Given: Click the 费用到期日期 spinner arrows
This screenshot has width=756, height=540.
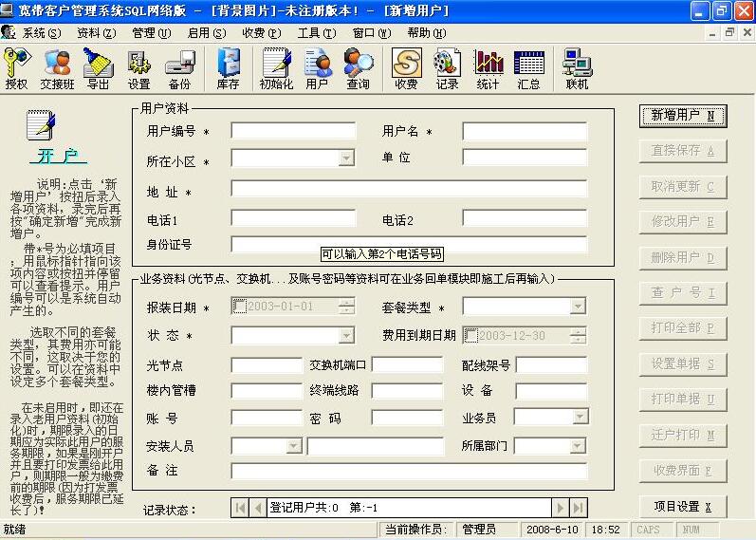Looking at the screenshot, I should 578,335.
